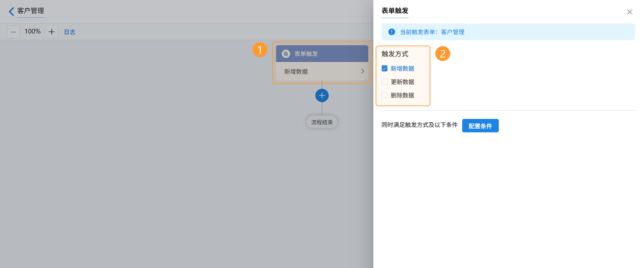The height and width of the screenshot is (268, 644).
Task: Click the zoom in plus button
Action: tap(51, 32)
